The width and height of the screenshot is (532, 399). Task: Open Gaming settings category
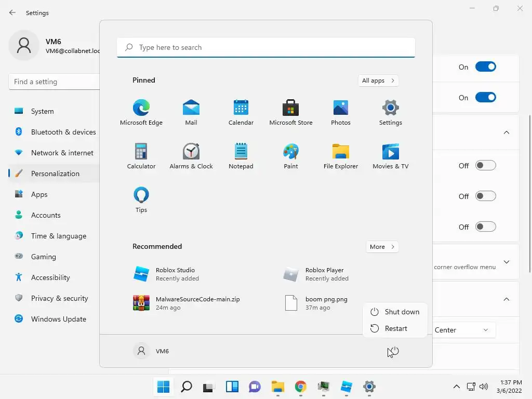coord(54,257)
